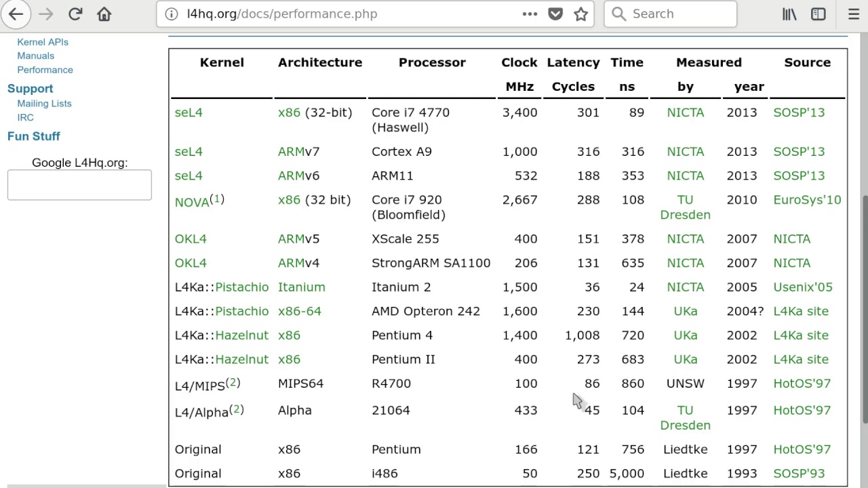Open x86 link in seL4 32-bit row
The height and width of the screenshot is (488, 868).
[x=289, y=113]
